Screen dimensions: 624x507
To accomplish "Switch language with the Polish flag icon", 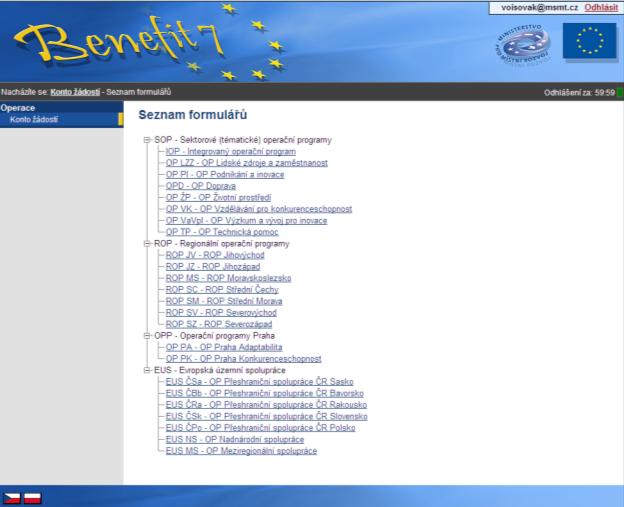I will [x=33, y=498].
